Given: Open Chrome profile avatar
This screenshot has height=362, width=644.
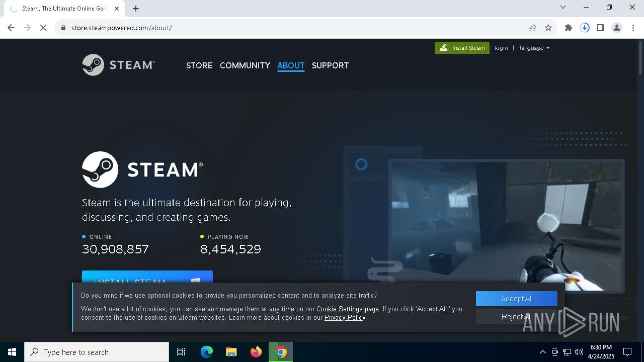Looking at the screenshot, I should click(617, 28).
